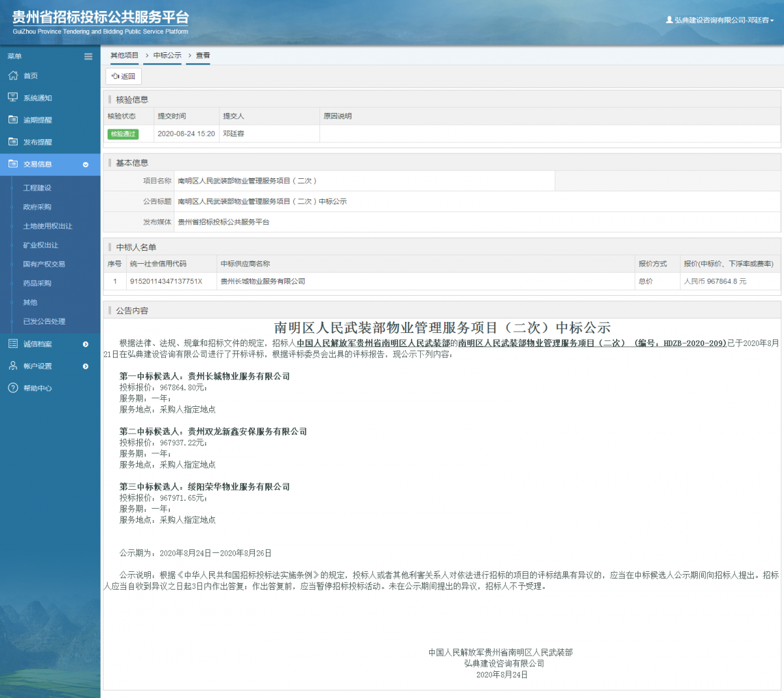Click the green 核验通过 status badge

tap(123, 134)
